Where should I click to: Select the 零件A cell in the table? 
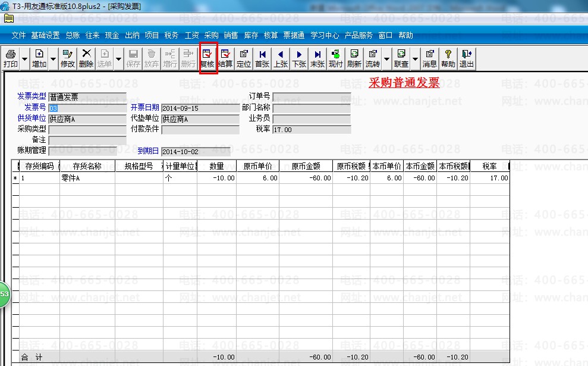coord(87,178)
